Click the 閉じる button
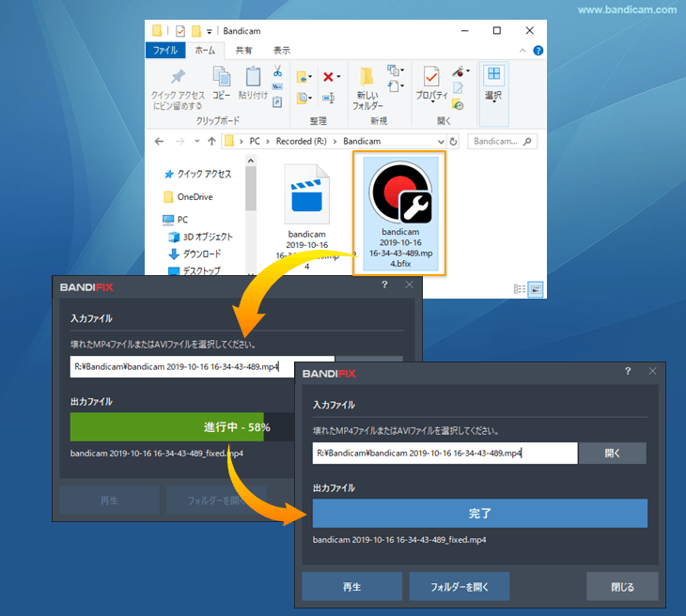 pyautogui.click(x=622, y=587)
